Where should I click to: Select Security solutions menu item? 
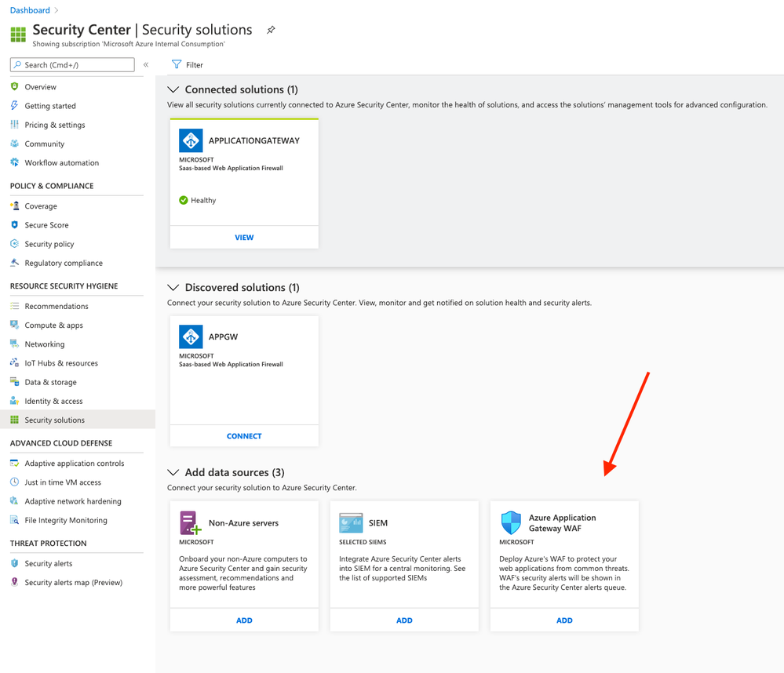[78, 420]
